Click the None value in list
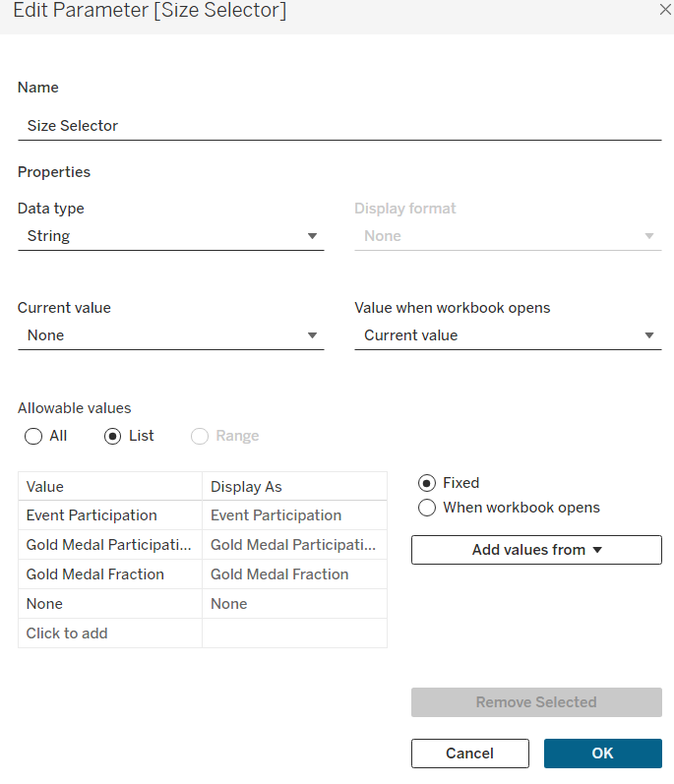 coord(109,604)
